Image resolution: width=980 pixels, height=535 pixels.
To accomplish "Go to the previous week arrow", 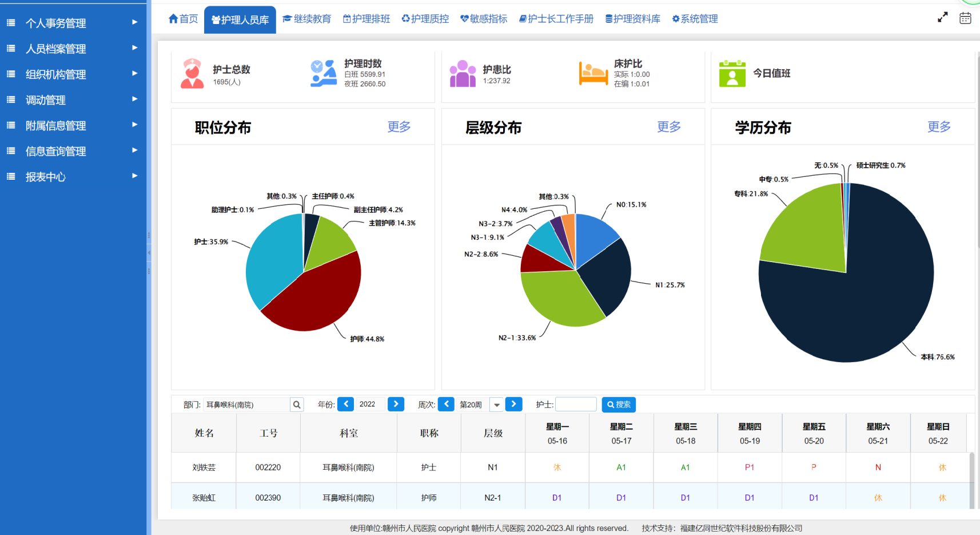I will pos(446,404).
